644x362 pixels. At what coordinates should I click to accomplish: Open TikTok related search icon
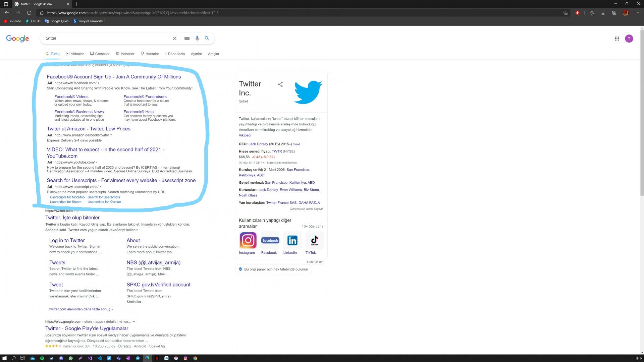314,240
